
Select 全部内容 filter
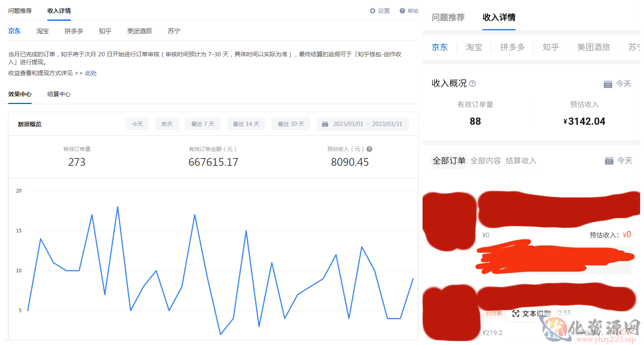486,161
